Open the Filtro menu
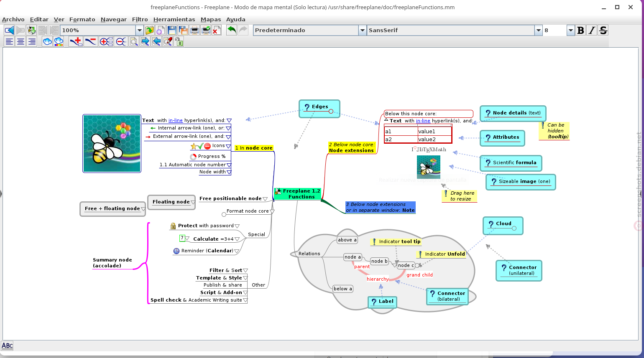 click(140, 19)
